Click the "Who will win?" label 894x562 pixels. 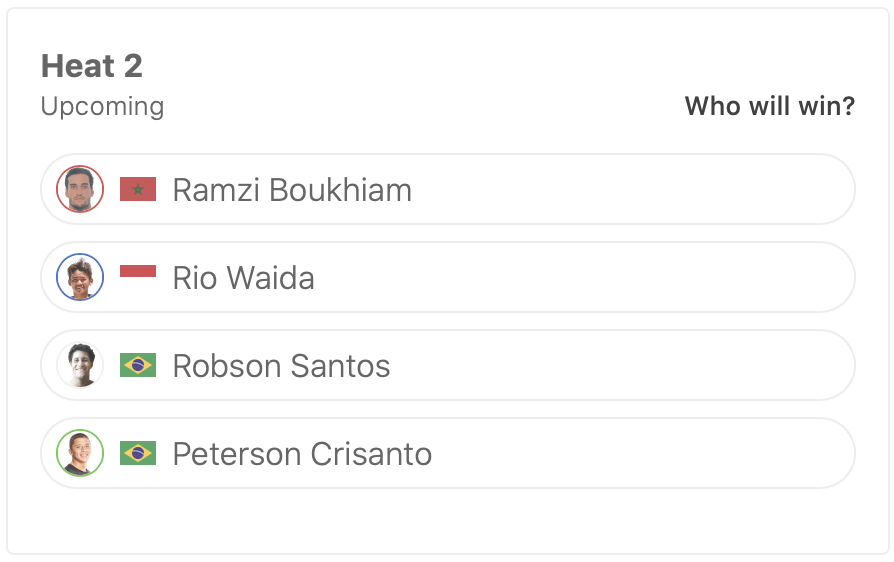(x=769, y=106)
